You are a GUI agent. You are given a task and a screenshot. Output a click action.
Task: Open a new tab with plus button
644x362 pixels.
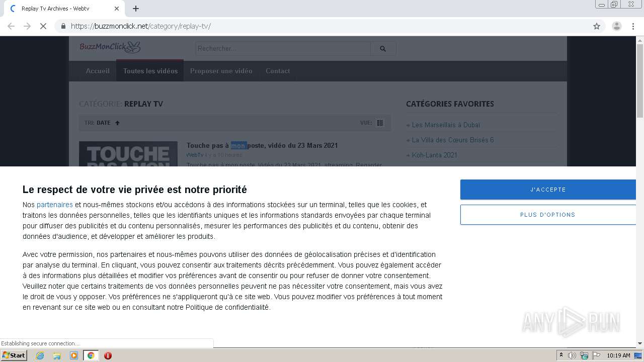click(136, 9)
